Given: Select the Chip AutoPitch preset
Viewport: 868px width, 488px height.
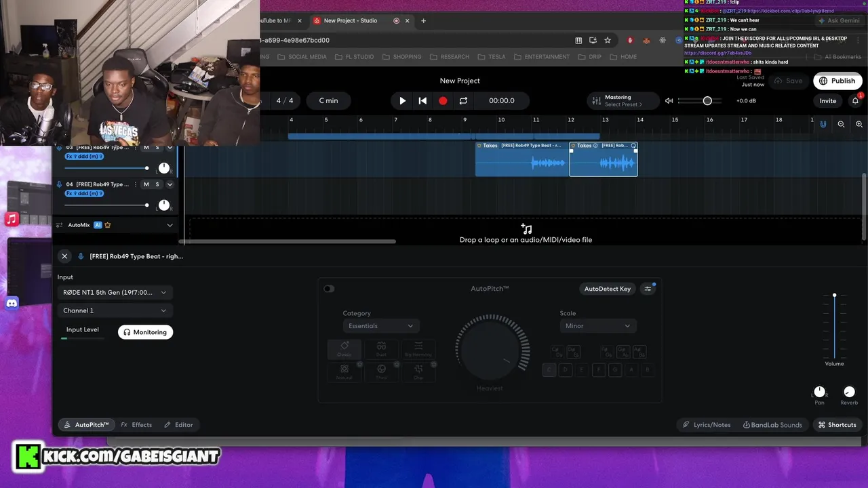Looking at the screenshot, I should 418,371.
